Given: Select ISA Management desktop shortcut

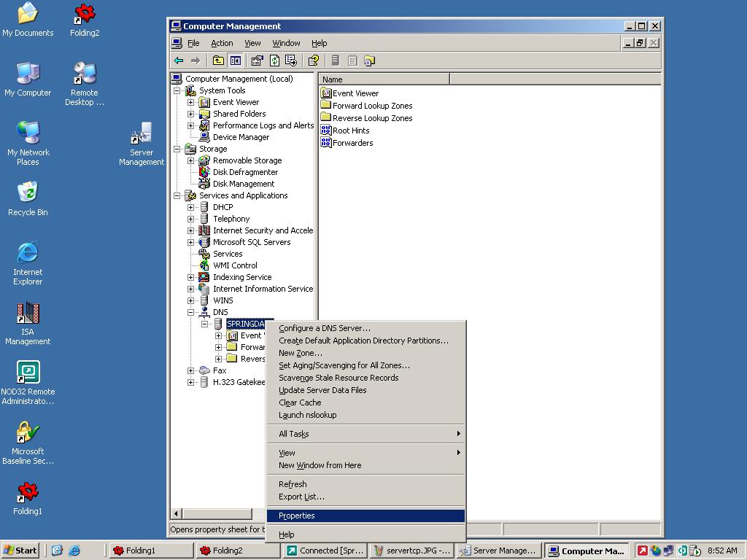Looking at the screenshot, I should 28,324.
